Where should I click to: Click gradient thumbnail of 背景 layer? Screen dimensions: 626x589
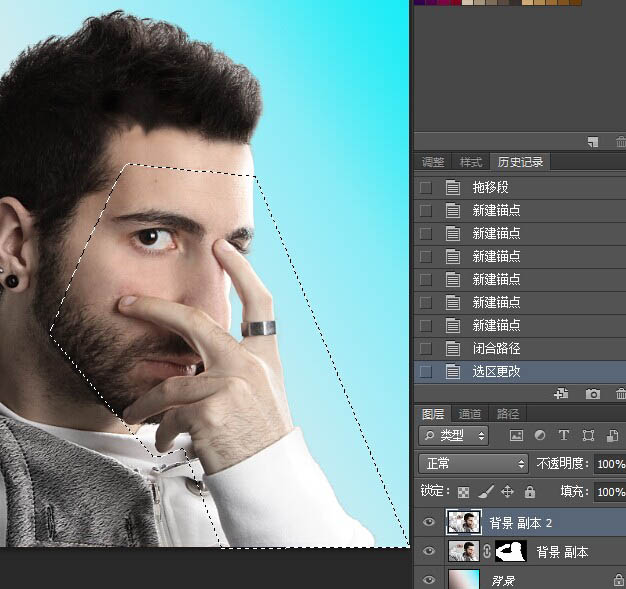pyautogui.click(x=464, y=580)
